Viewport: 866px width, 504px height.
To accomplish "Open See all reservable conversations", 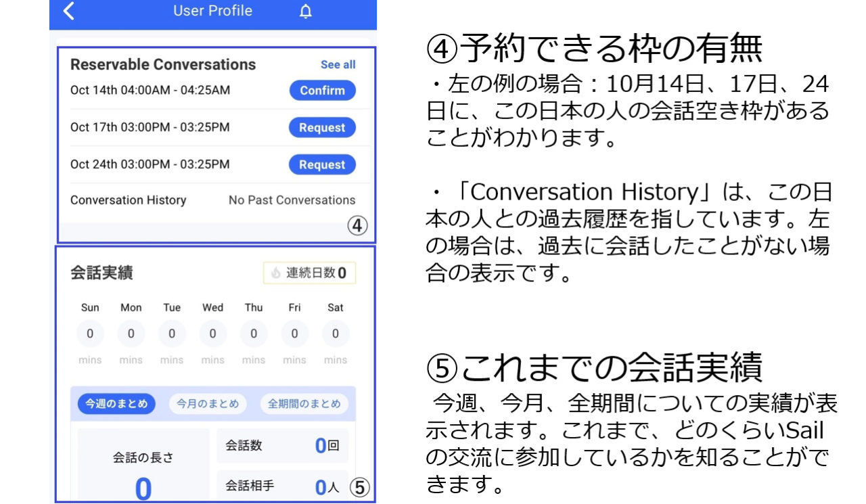I will point(338,65).
